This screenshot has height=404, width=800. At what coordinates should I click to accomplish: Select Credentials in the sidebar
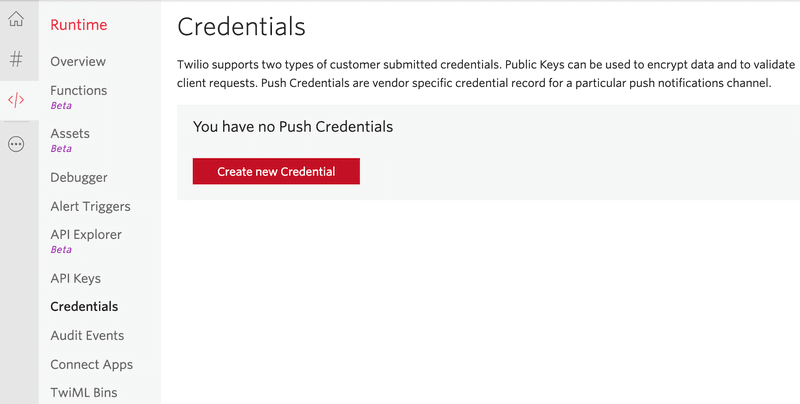(x=84, y=307)
